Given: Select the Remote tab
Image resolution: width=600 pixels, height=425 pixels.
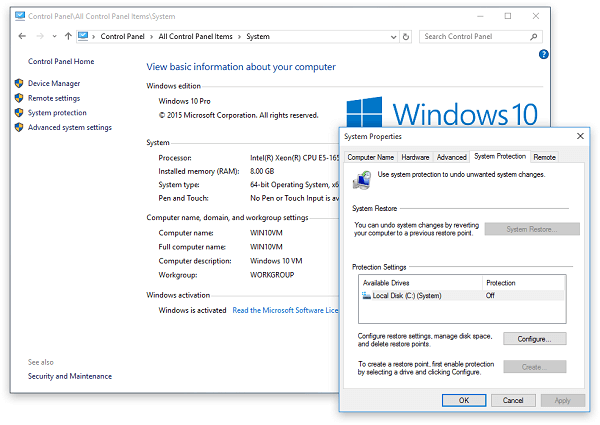Looking at the screenshot, I should 544,157.
